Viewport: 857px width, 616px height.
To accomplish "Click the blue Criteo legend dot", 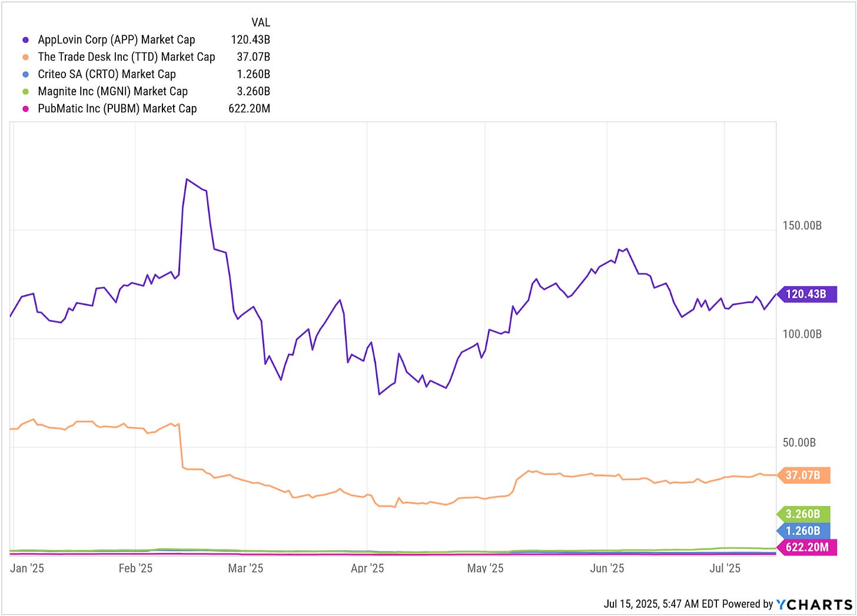I will click(x=25, y=74).
